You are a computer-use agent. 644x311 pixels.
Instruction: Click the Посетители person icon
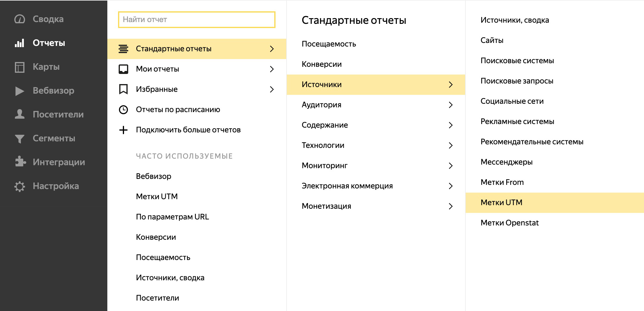pos(20,114)
